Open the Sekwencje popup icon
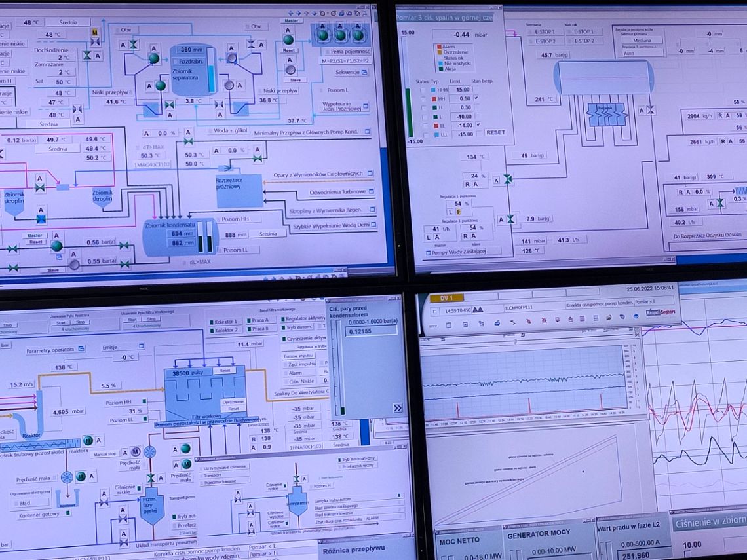The height and width of the screenshot is (560, 747). tap(365, 73)
